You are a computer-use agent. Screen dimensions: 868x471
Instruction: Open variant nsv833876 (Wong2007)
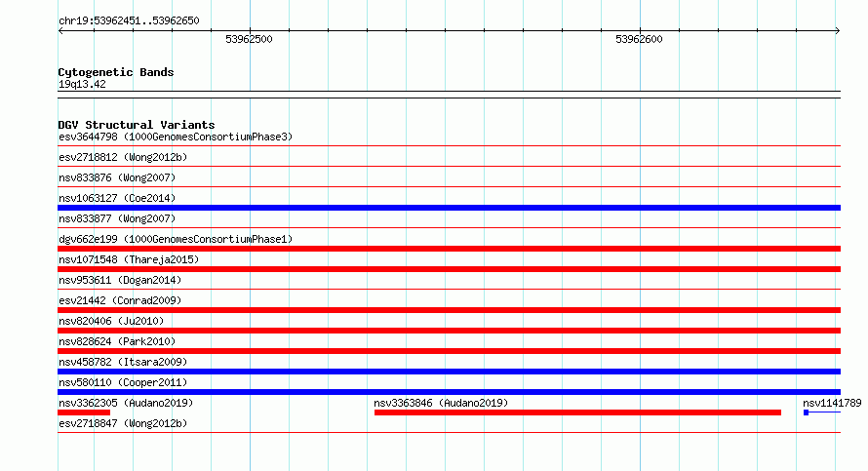tap(117, 177)
